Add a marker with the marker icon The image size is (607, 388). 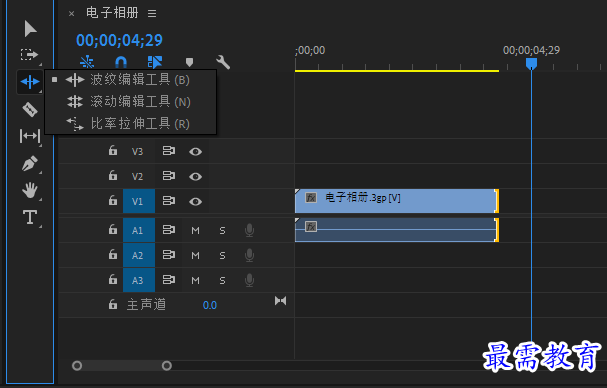[189, 62]
